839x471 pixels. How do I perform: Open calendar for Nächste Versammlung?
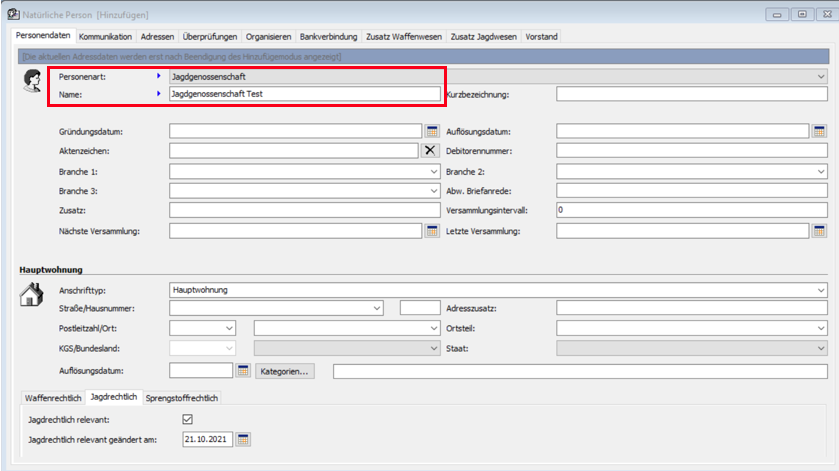click(x=433, y=231)
